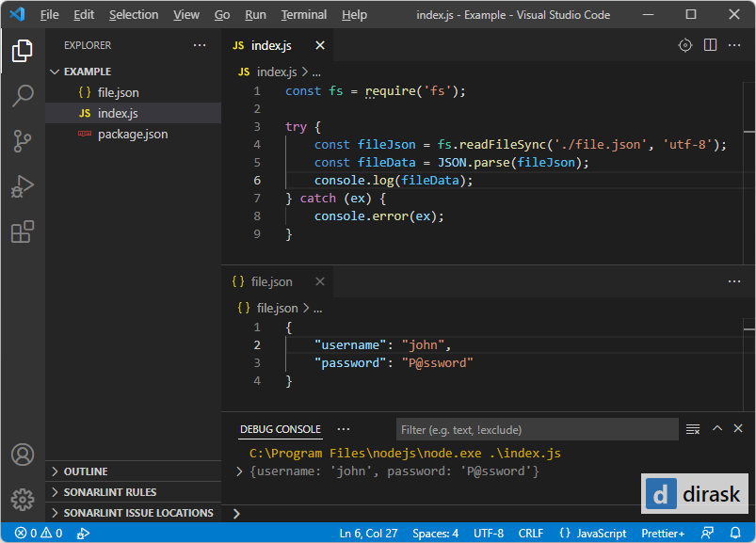Open the Search view in sidebar
This screenshot has height=543, width=756.
(22, 95)
